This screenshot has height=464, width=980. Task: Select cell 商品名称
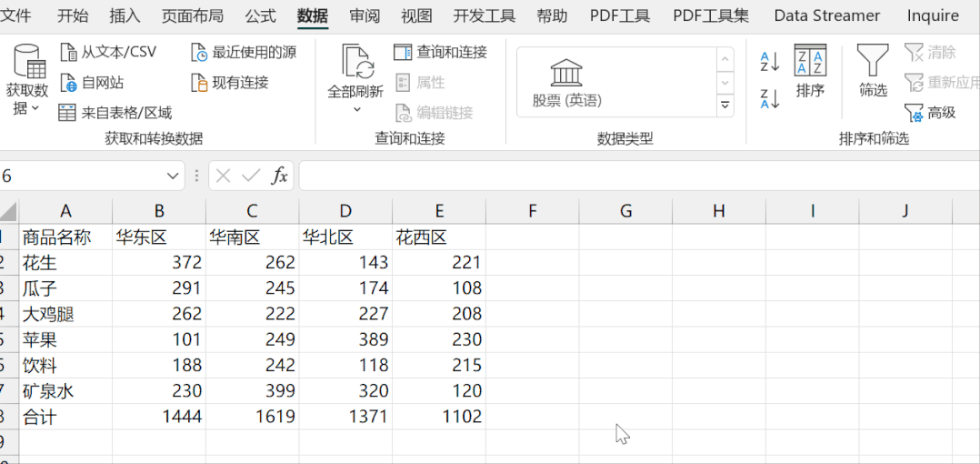coord(65,237)
